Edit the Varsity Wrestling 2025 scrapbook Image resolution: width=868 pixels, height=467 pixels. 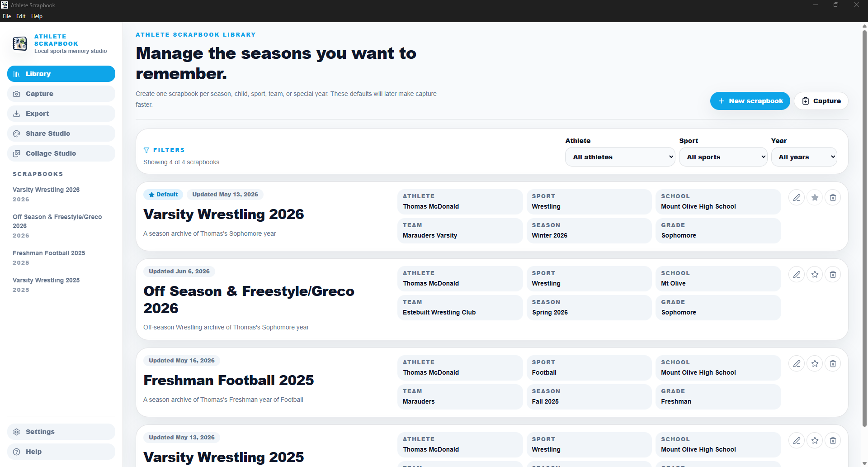click(797, 440)
